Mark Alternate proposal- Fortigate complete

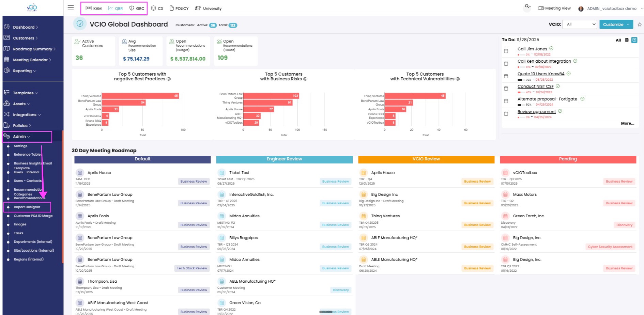tap(582, 99)
